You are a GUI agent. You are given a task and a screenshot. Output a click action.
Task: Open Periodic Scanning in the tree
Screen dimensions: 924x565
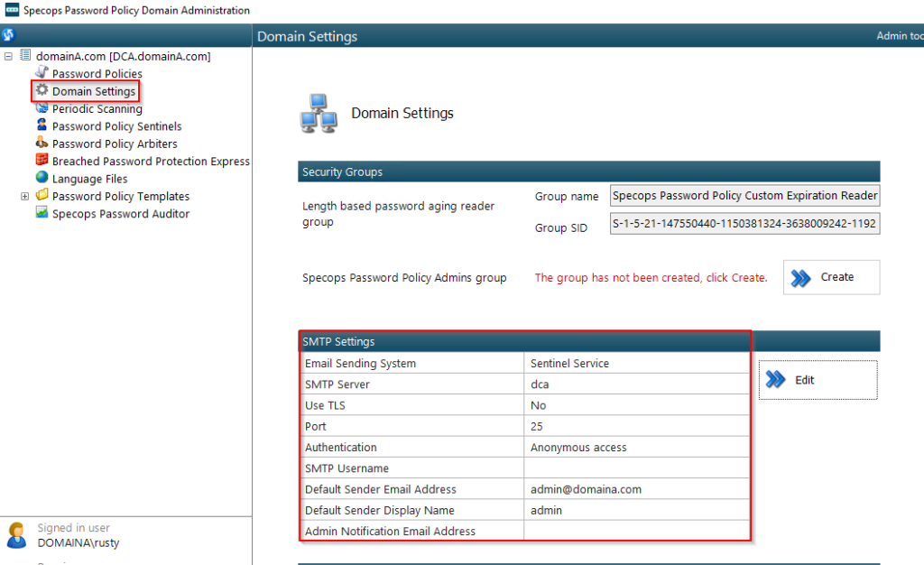(x=97, y=109)
